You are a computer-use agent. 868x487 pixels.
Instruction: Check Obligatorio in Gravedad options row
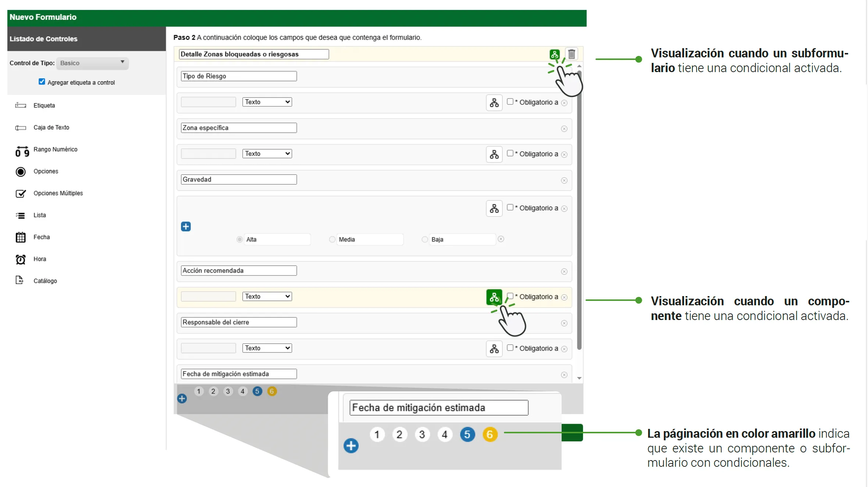tap(510, 207)
